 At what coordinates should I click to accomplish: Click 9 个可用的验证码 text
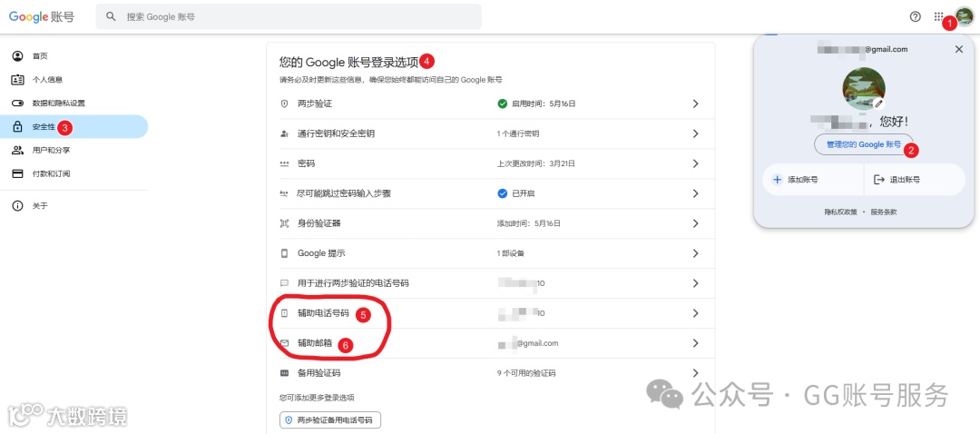526,373
